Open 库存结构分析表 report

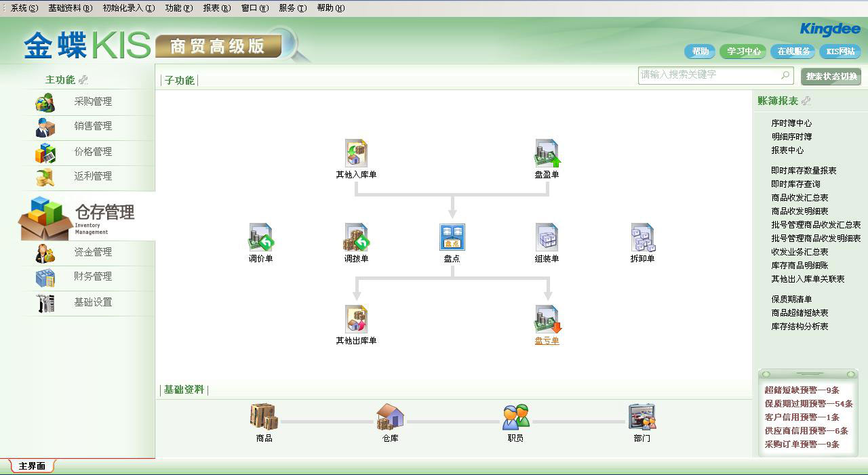(800, 327)
